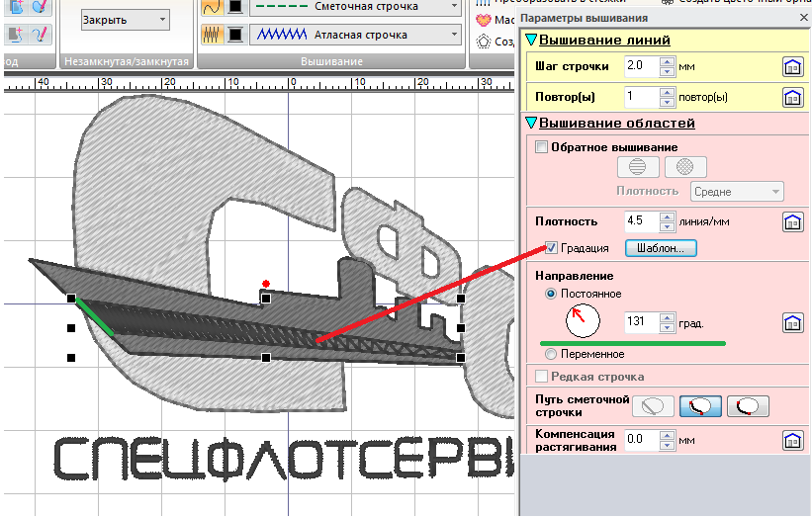This screenshot has width=812, height=518.
Task: Increase Шаг строчки with up arrow
Action: click(667, 61)
